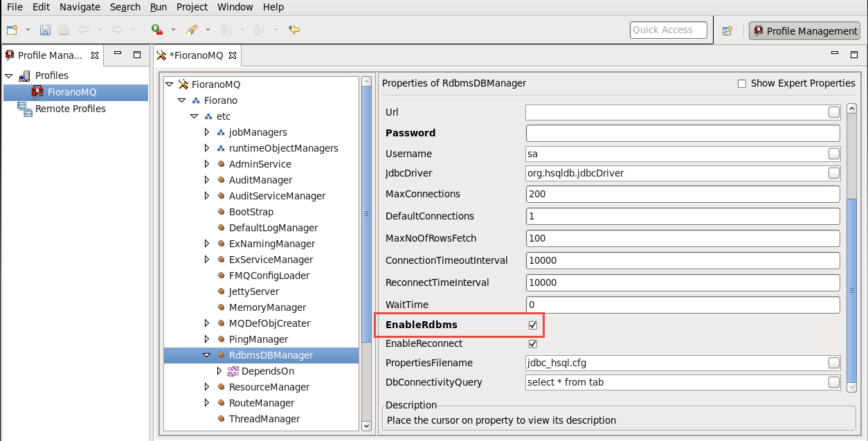Toggle the checkbox inside the JdbcDriver field

click(834, 173)
